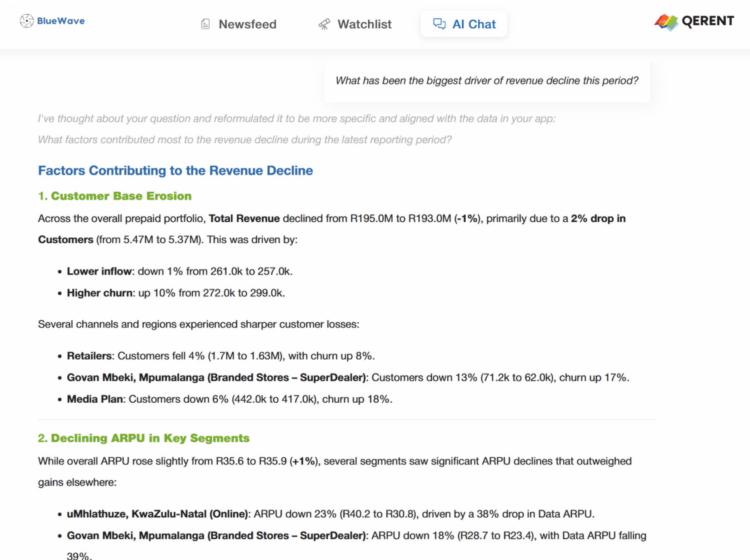Click the colorful Qerent logo icon
The width and height of the screenshot is (750, 560).
tap(666, 22)
